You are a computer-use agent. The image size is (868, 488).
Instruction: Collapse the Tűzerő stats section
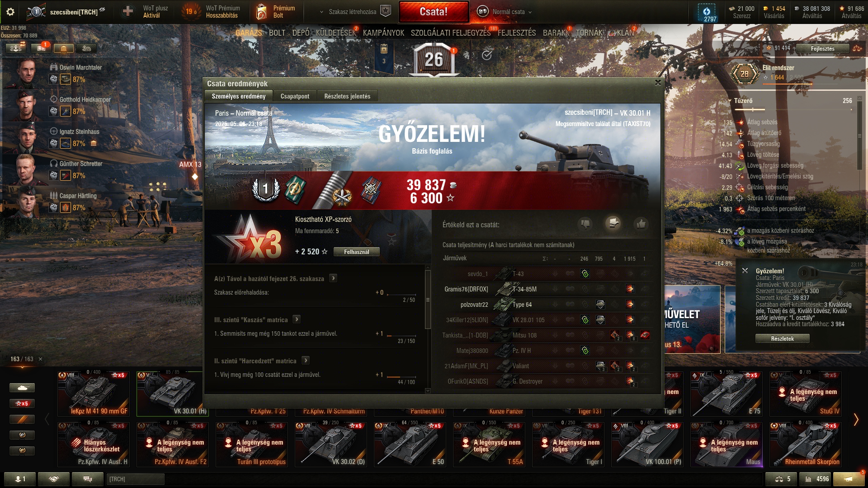tap(730, 101)
